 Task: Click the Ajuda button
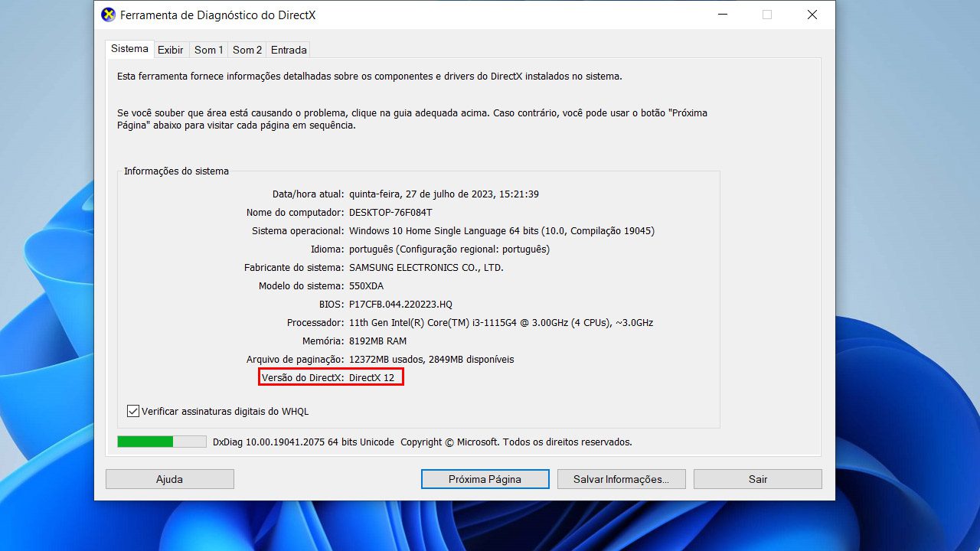pyautogui.click(x=170, y=479)
